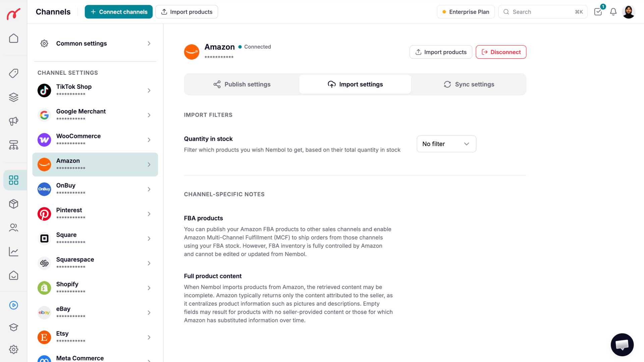Open the user profile avatar
The height and width of the screenshot is (362, 644).
pyautogui.click(x=629, y=12)
